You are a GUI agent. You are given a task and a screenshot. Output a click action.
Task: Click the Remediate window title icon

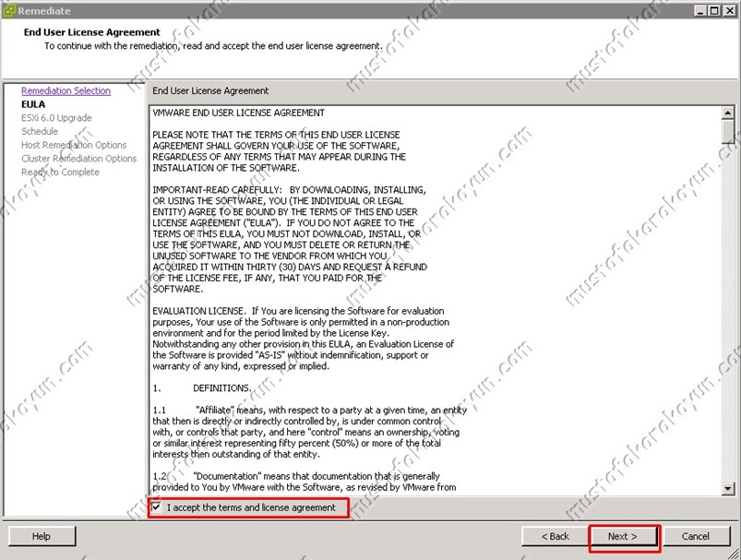pos(9,10)
